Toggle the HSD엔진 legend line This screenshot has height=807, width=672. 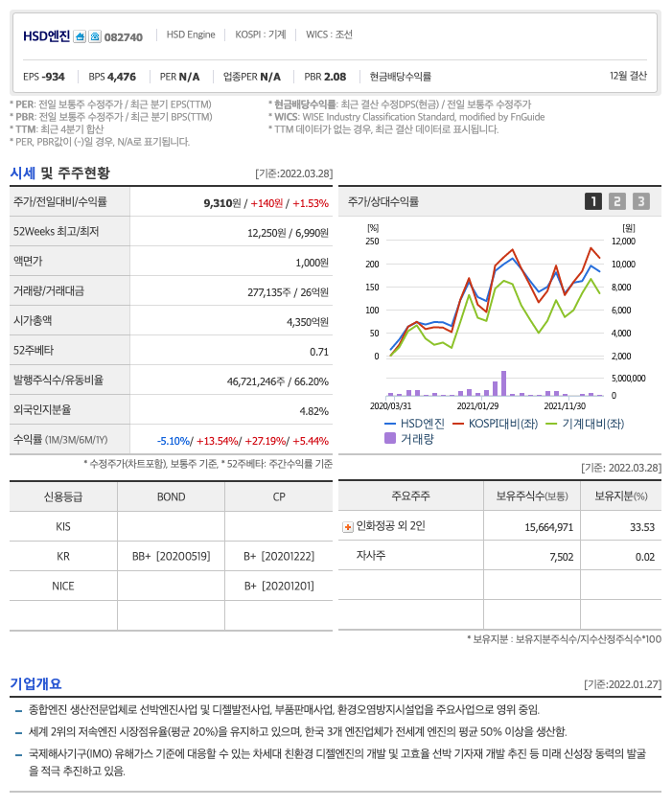[x=414, y=424]
